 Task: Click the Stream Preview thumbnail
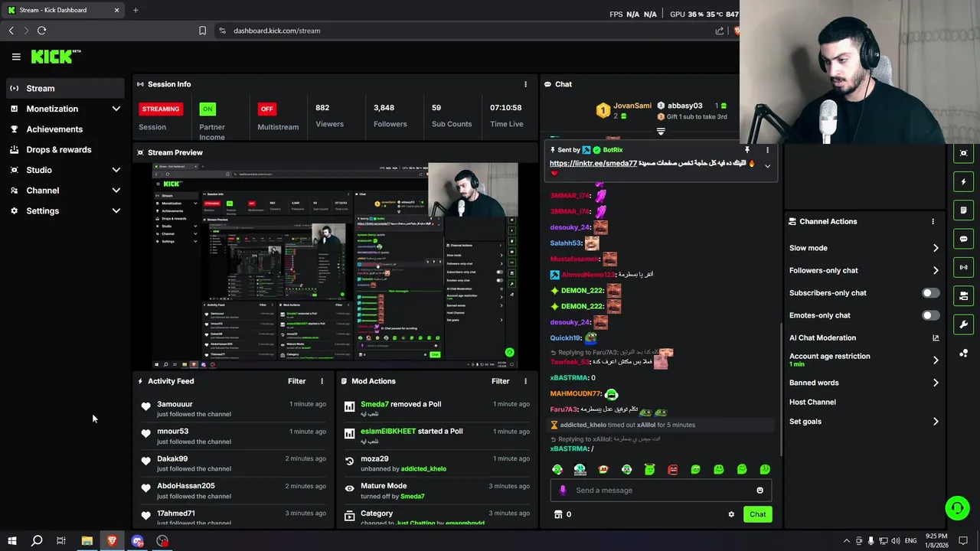(x=335, y=265)
